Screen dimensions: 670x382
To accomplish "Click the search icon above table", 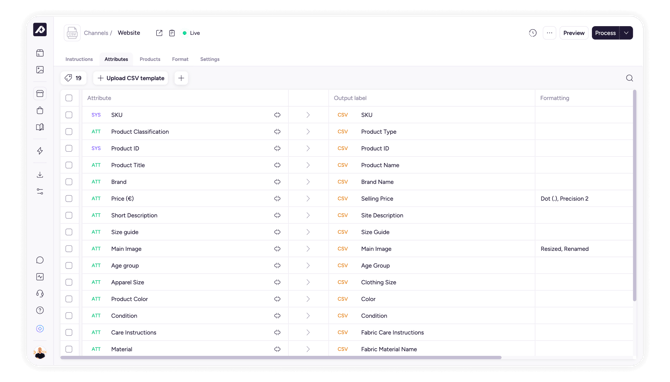I will coord(629,78).
